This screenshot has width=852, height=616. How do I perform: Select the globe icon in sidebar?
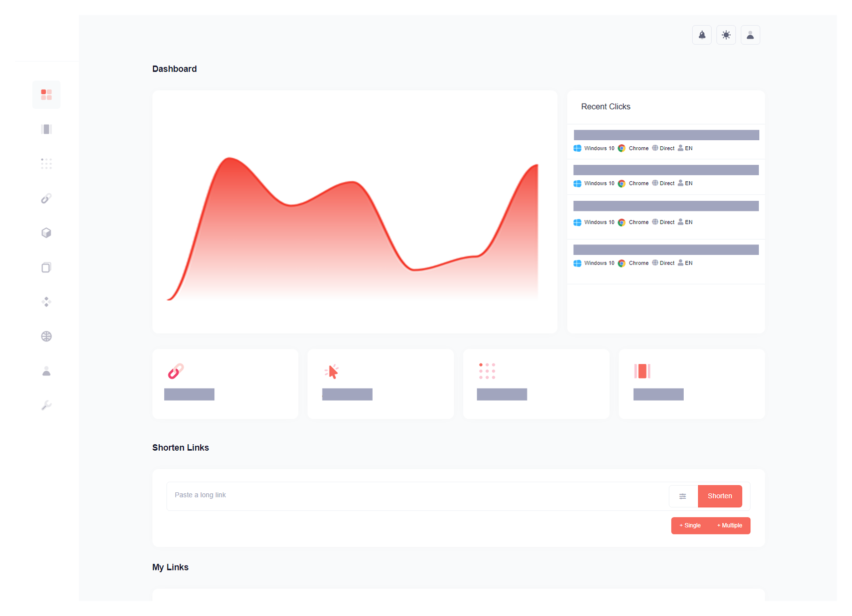(x=47, y=337)
